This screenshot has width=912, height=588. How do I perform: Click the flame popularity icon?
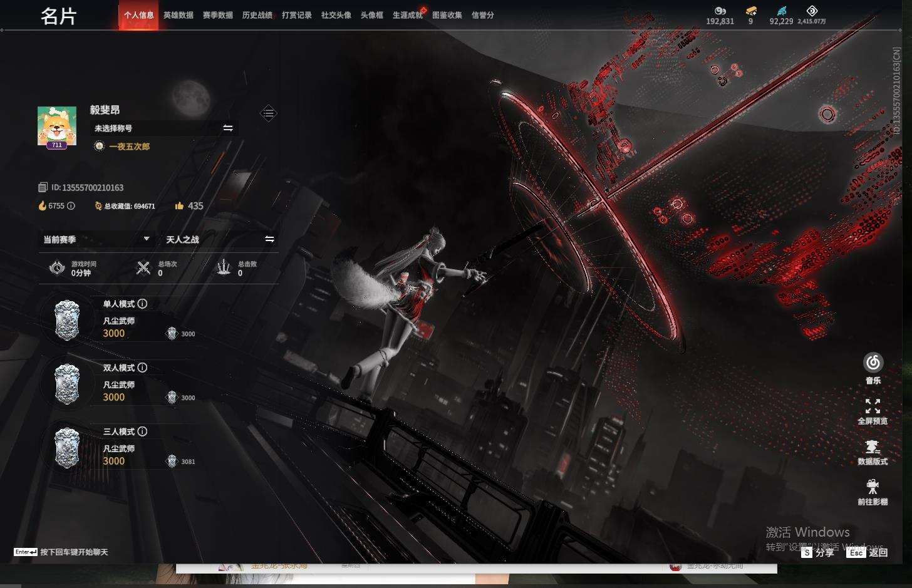pos(42,205)
